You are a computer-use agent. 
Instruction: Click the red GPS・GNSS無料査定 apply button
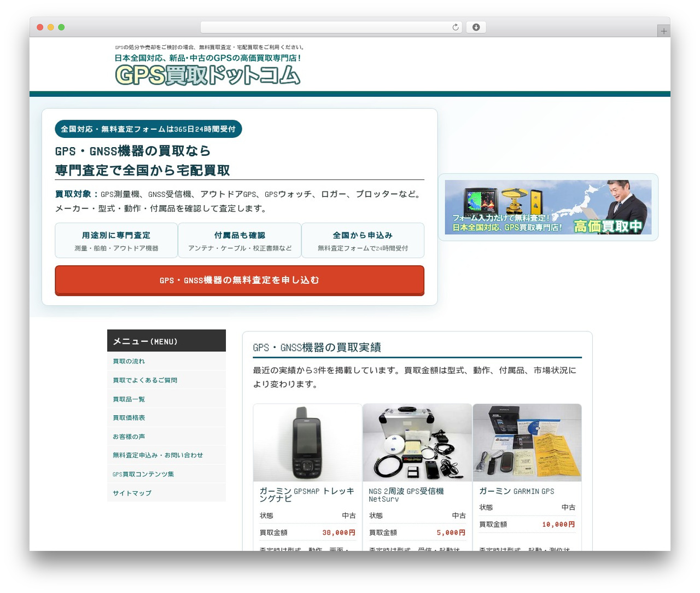click(240, 280)
